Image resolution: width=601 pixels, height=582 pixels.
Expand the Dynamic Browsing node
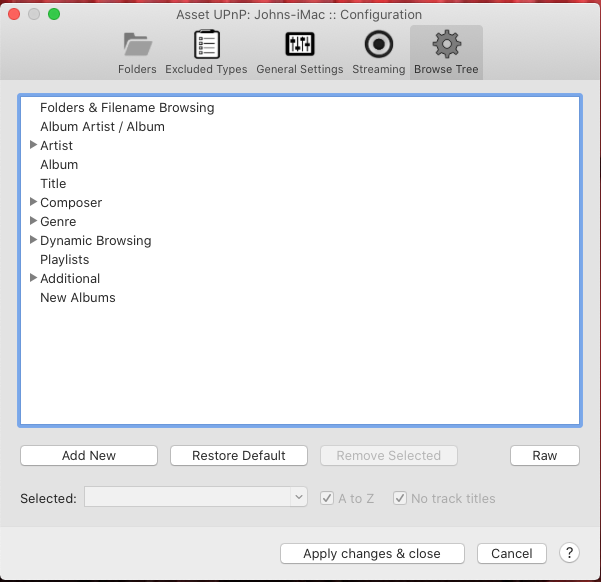tap(34, 240)
